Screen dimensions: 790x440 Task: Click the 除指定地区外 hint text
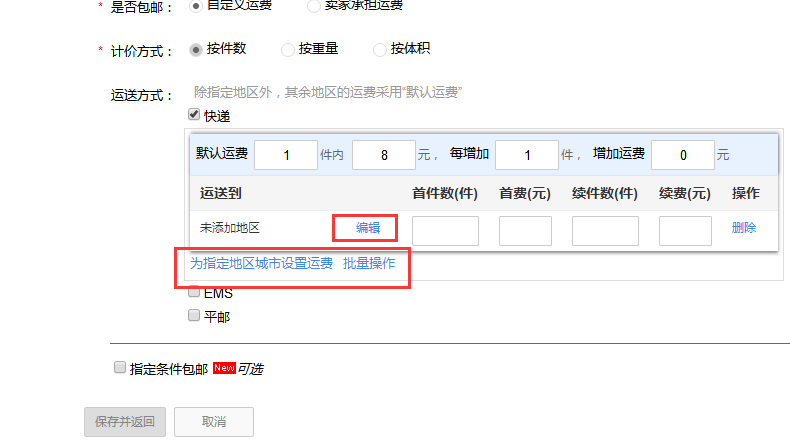click(x=328, y=92)
